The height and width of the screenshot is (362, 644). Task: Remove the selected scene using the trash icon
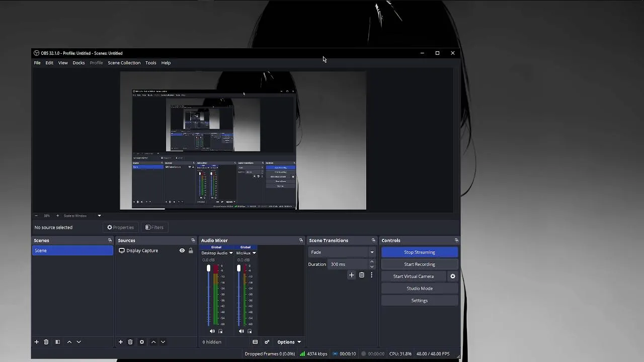(46, 342)
